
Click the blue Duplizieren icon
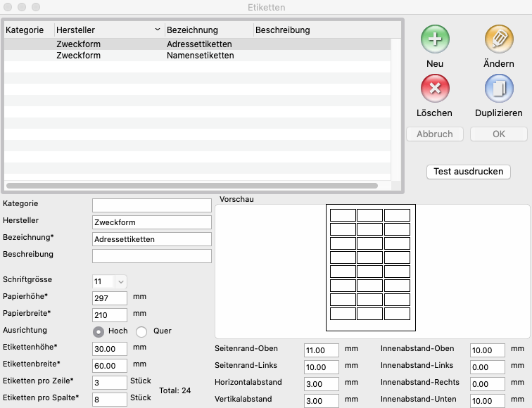tap(499, 88)
